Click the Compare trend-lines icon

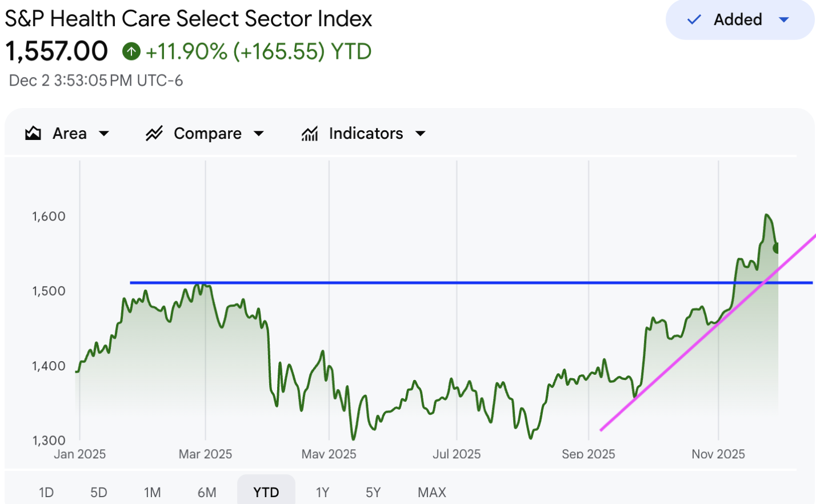click(x=154, y=134)
